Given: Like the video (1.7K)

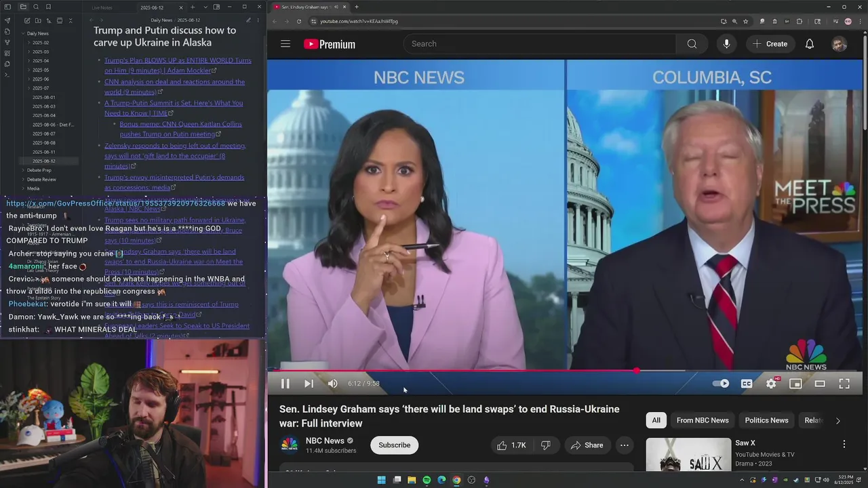Looking at the screenshot, I should tap(511, 445).
